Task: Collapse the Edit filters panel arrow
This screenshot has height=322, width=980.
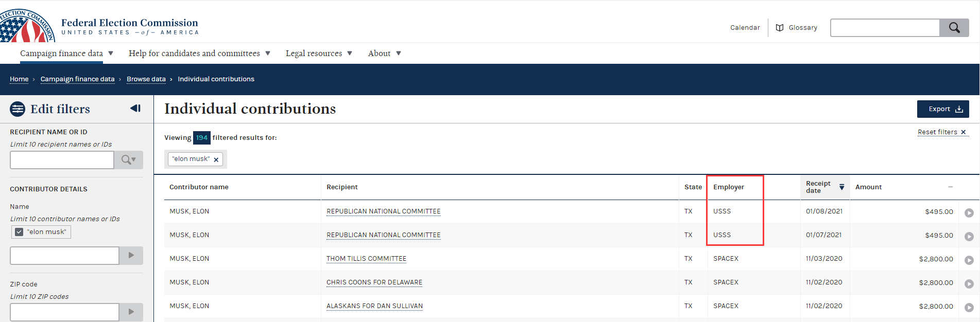Action: [x=135, y=109]
